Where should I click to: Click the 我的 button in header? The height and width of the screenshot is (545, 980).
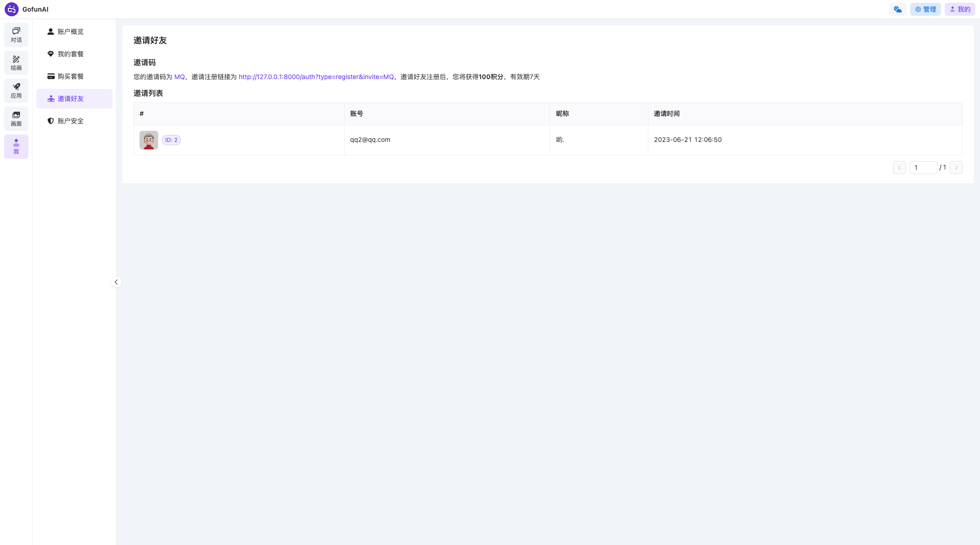point(960,9)
